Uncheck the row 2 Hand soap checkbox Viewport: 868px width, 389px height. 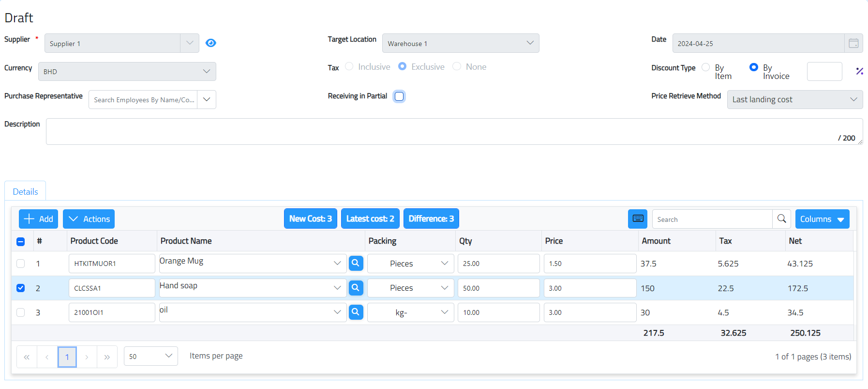click(x=21, y=288)
